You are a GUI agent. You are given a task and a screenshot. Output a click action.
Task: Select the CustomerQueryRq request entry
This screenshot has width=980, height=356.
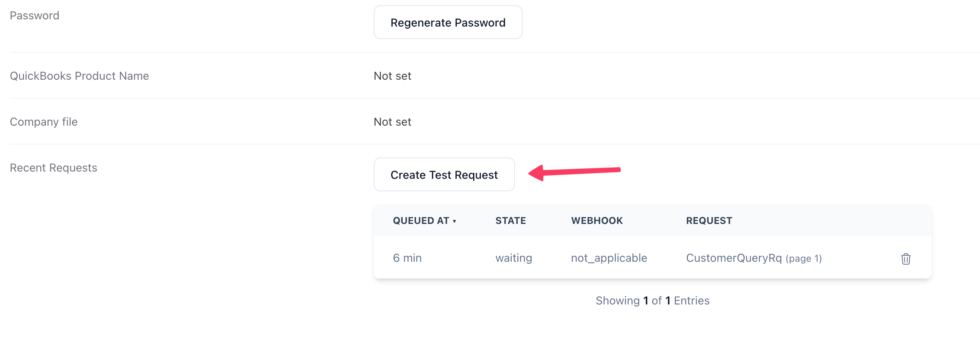(x=734, y=258)
